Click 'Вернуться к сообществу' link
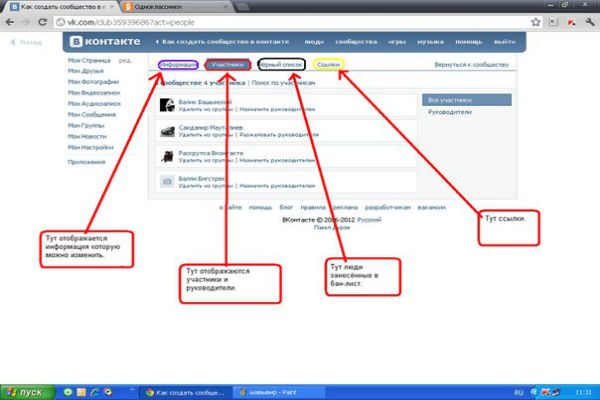This screenshot has height=400, width=600. 471,65
